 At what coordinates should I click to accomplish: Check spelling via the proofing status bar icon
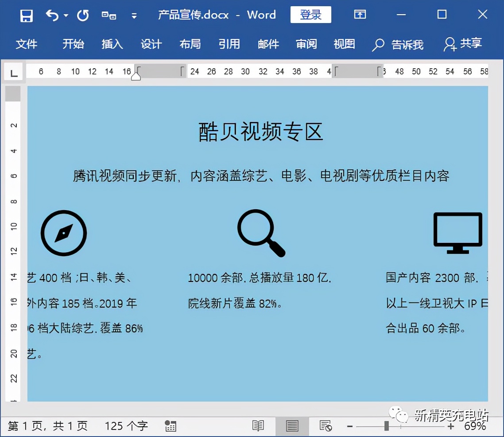(x=170, y=426)
